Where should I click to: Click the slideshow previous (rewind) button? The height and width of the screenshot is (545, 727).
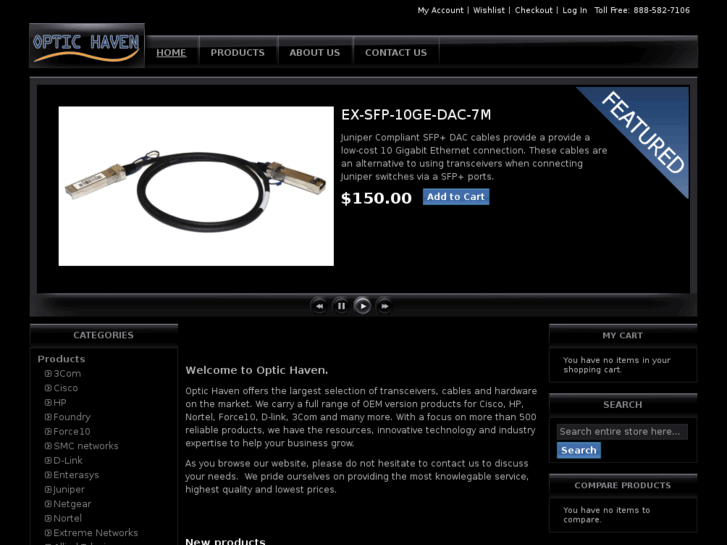click(319, 306)
